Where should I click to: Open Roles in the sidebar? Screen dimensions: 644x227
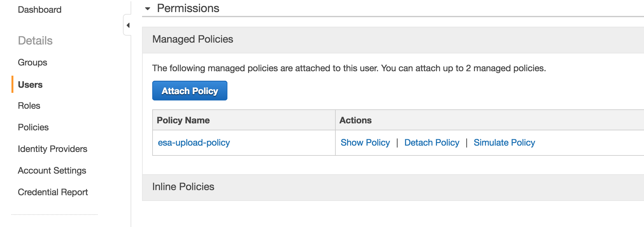[x=29, y=106]
